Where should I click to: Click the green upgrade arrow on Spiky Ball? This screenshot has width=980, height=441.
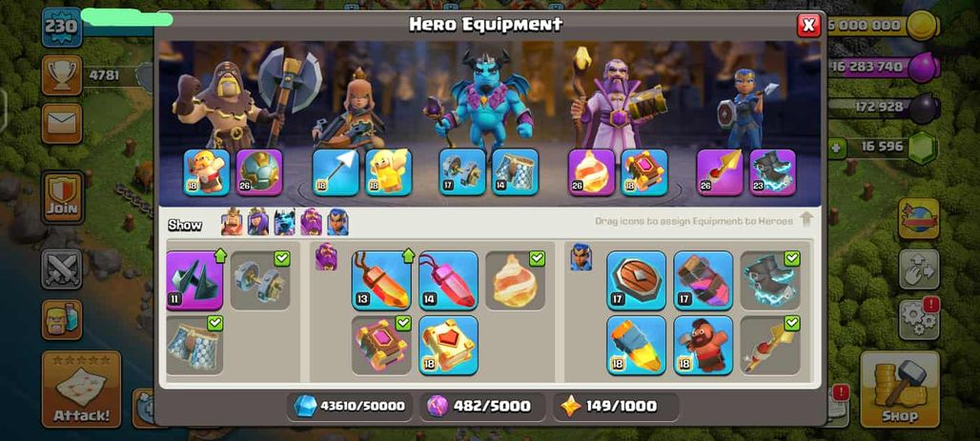pos(219,255)
